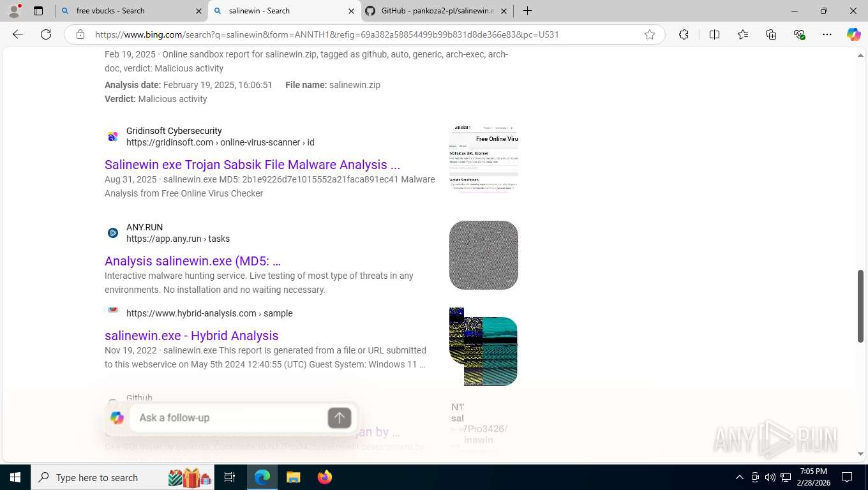The height and width of the screenshot is (490, 868).
Task: Open the network tray icon
Action: pos(786,477)
